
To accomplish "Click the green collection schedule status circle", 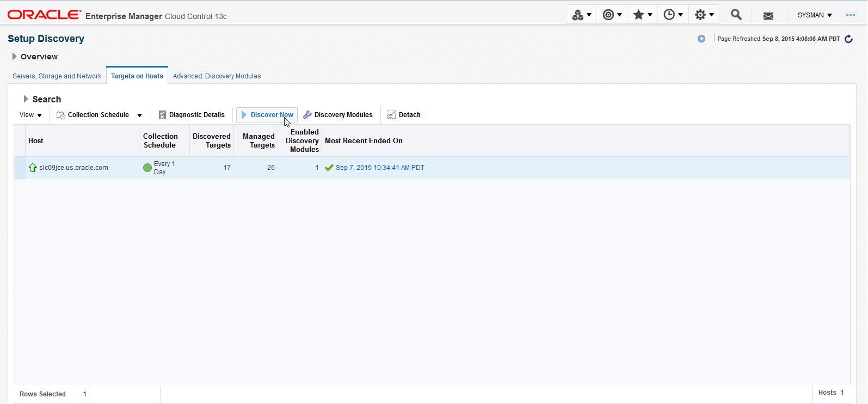I will [147, 168].
